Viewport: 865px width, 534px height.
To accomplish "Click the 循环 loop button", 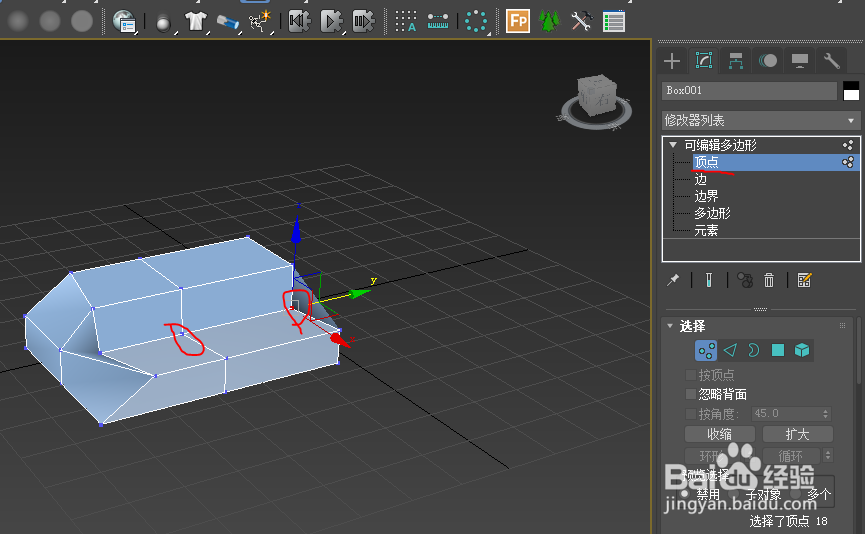I will [791, 456].
